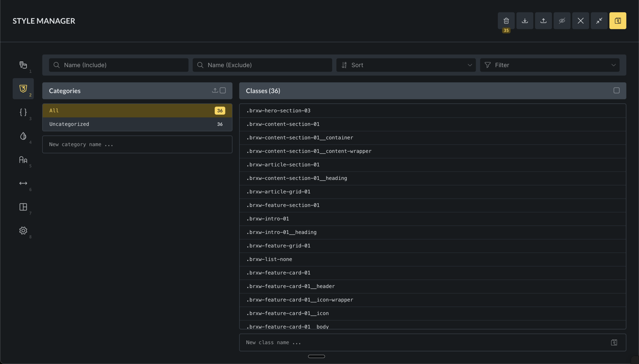Open the settings gear sidebar tab
Screen dimensions: 639x364
click(23, 231)
